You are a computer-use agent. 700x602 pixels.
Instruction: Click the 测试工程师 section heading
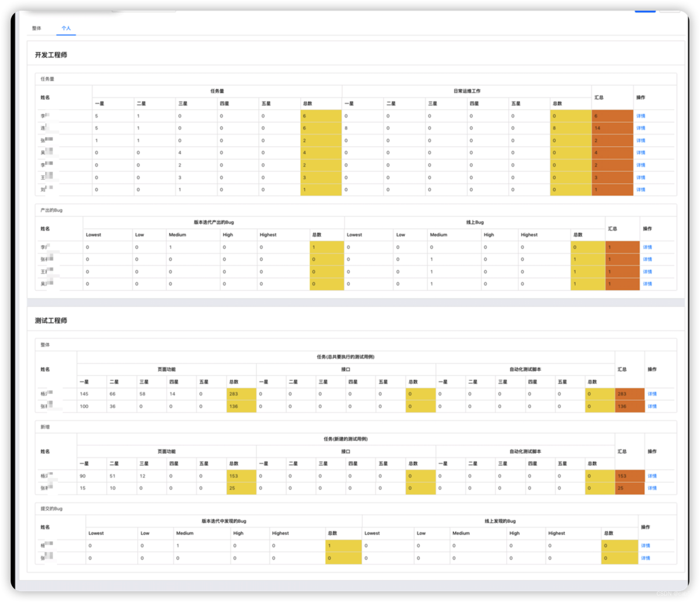click(x=51, y=320)
